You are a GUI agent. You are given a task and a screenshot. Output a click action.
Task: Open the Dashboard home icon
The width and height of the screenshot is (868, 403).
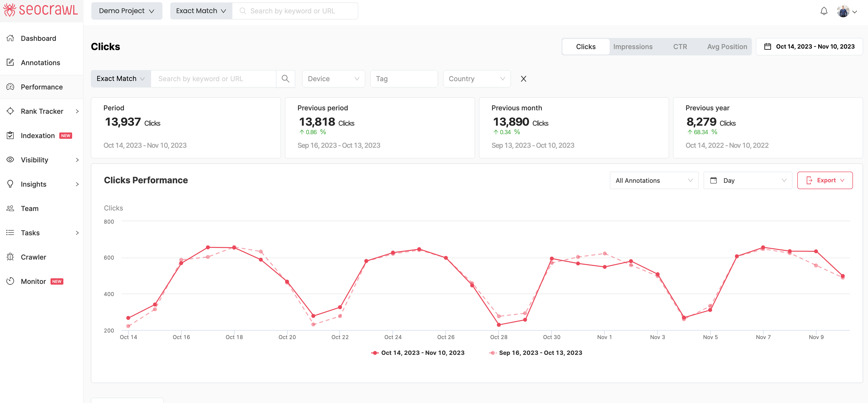[10, 38]
